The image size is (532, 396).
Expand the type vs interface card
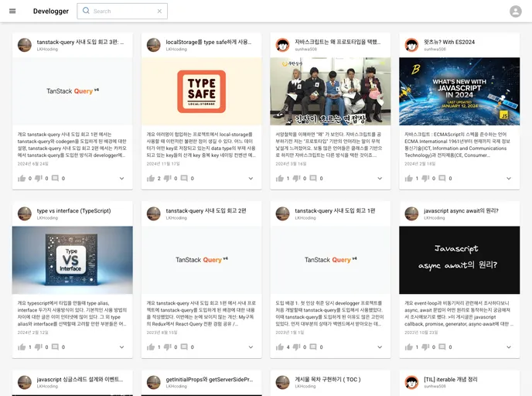tap(122, 346)
